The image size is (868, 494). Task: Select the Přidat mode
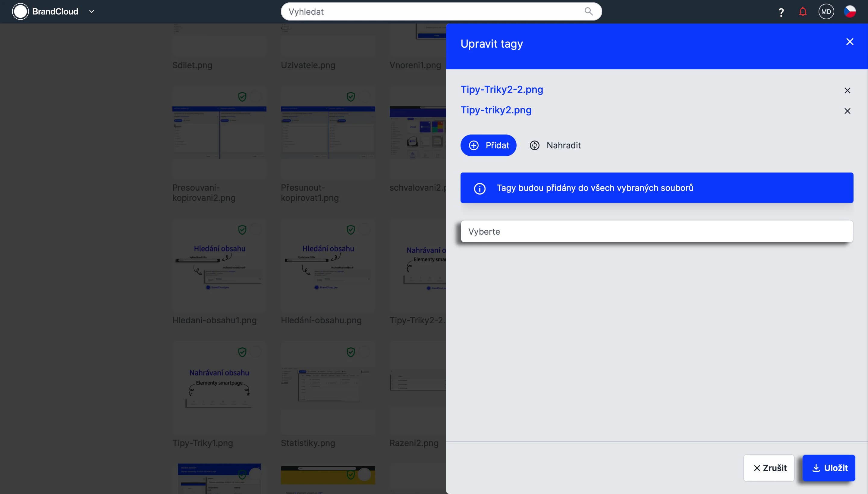pyautogui.click(x=488, y=145)
